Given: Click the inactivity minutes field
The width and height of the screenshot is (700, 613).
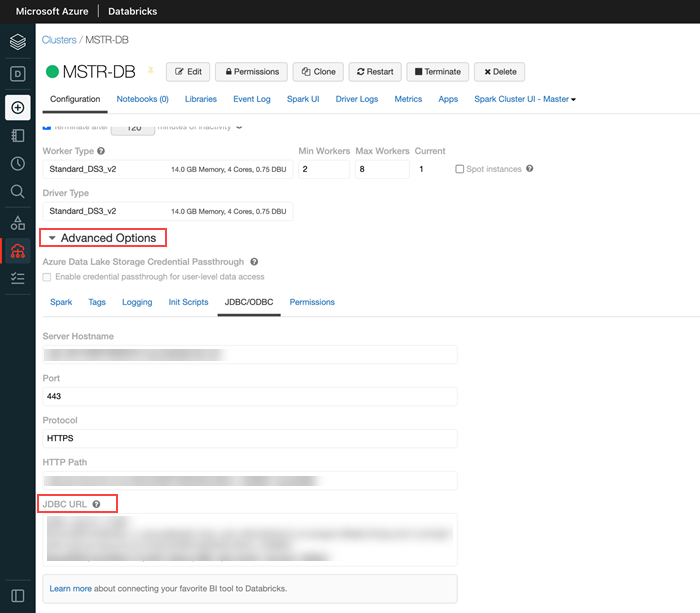Looking at the screenshot, I should [x=133, y=128].
